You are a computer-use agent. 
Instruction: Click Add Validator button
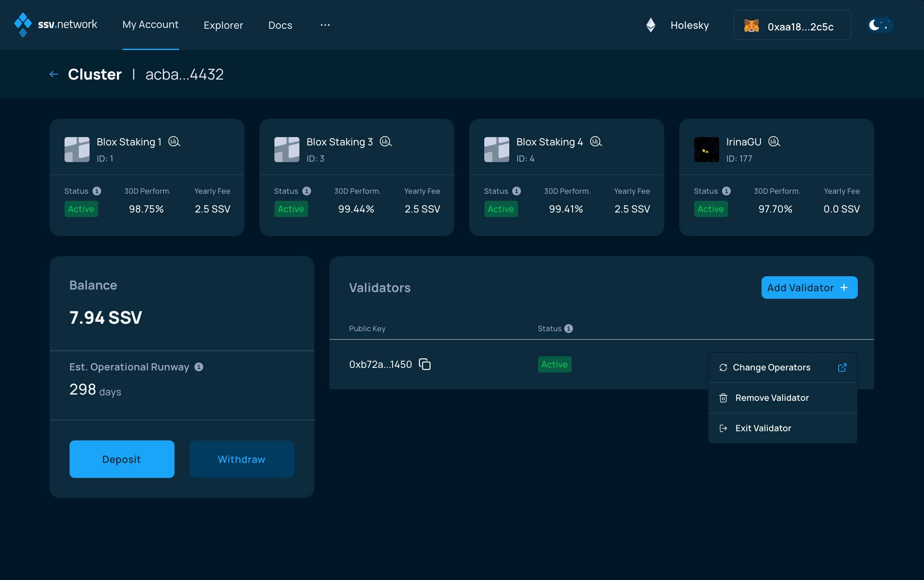(x=809, y=287)
